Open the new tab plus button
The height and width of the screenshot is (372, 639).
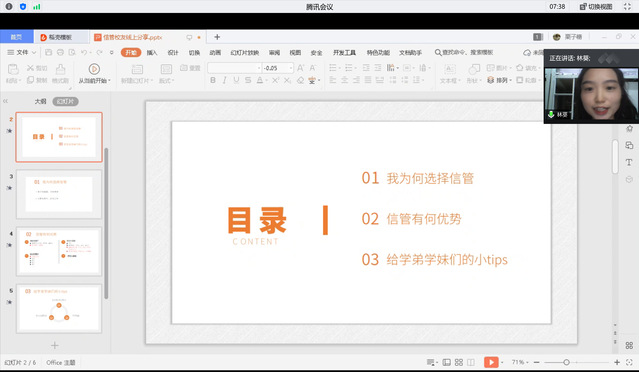pos(217,37)
